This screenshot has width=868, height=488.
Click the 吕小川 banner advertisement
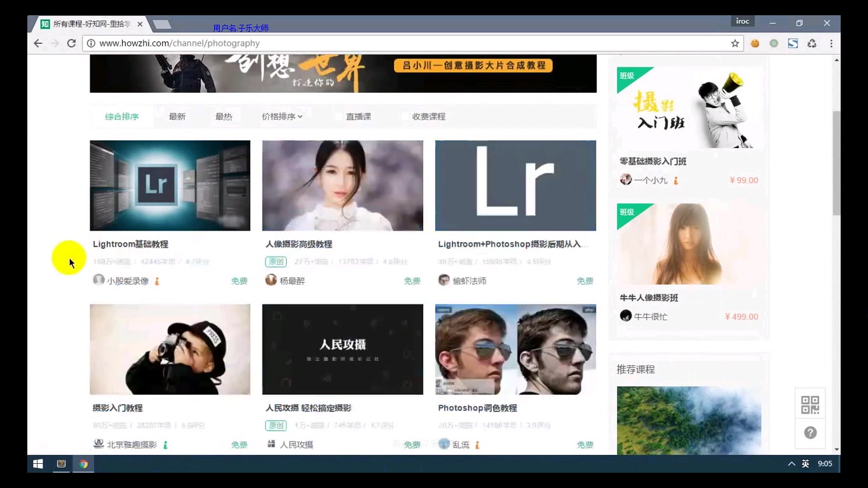343,73
